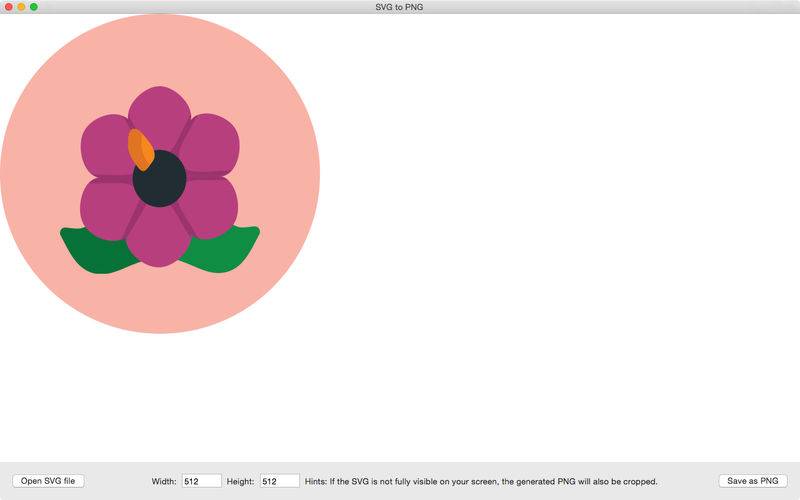Viewport: 800px width, 500px height.
Task: Click the hint text about cropped PNG
Action: [481, 481]
